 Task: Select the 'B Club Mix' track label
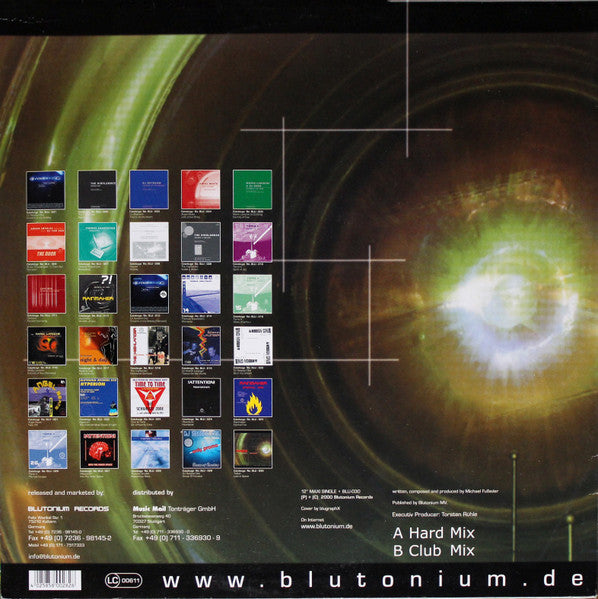point(434,550)
